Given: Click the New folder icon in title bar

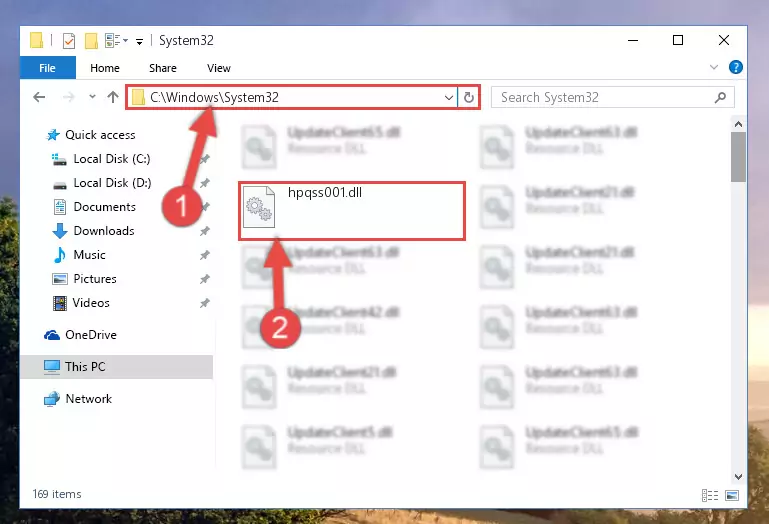Looking at the screenshot, I should (x=91, y=41).
